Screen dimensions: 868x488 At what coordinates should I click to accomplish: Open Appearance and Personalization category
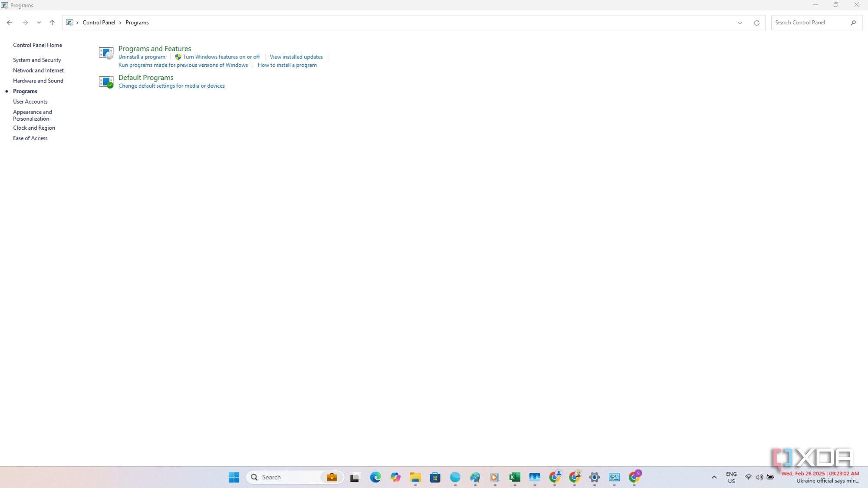pyautogui.click(x=33, y=115)
